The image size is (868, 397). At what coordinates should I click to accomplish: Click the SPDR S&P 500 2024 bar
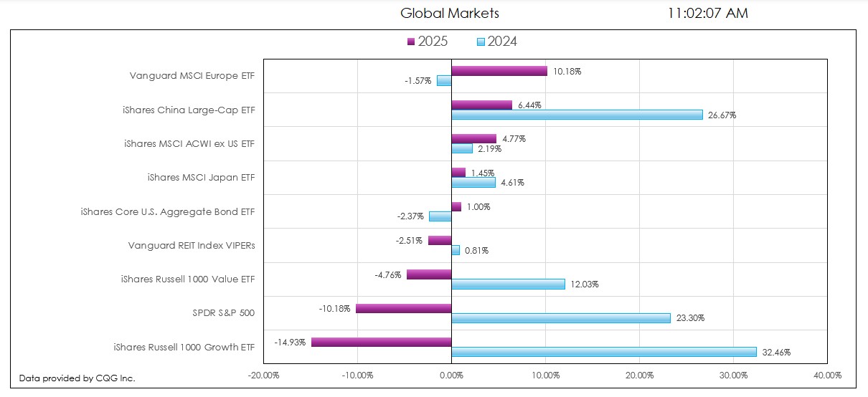coord(560,317)
